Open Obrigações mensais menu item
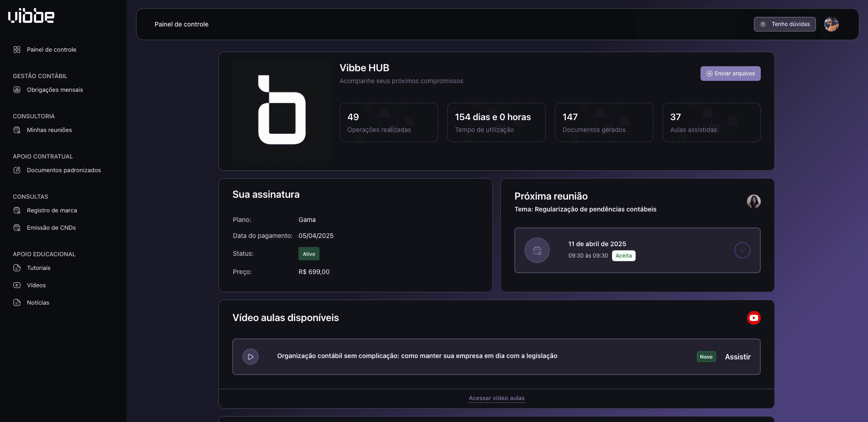Viewport: 868px width, 422px height. [x=55, y=90]
